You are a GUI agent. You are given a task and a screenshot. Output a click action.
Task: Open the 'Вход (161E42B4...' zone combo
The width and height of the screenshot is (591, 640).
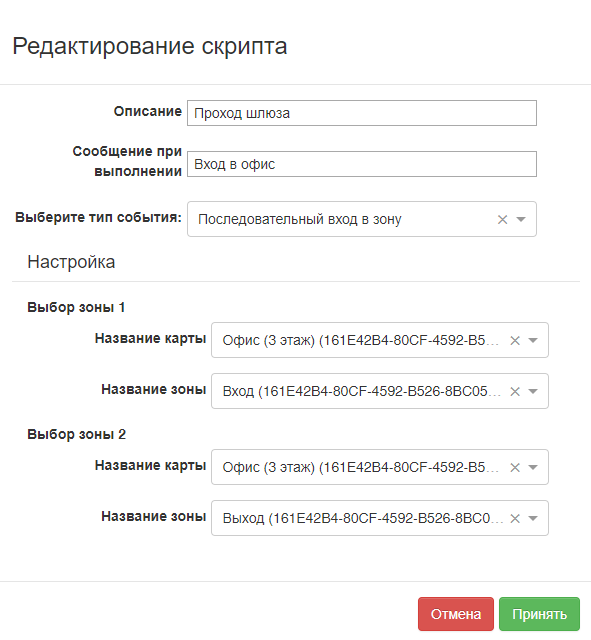coord(380,391)
